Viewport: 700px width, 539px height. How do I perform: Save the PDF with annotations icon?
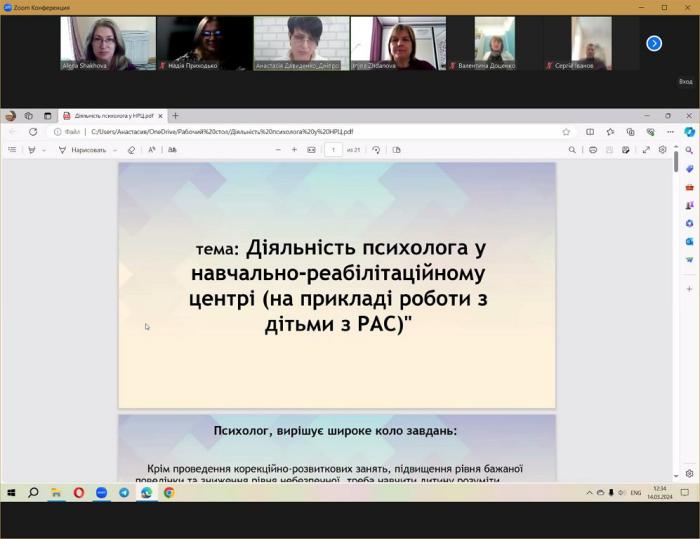(625, 150)
